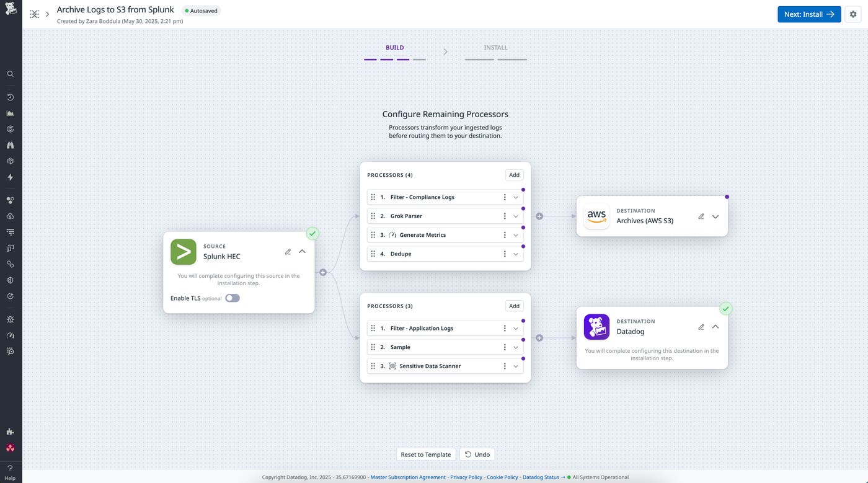Open the pencil edit icon on Splunk HEC source

tap(288, 251)
